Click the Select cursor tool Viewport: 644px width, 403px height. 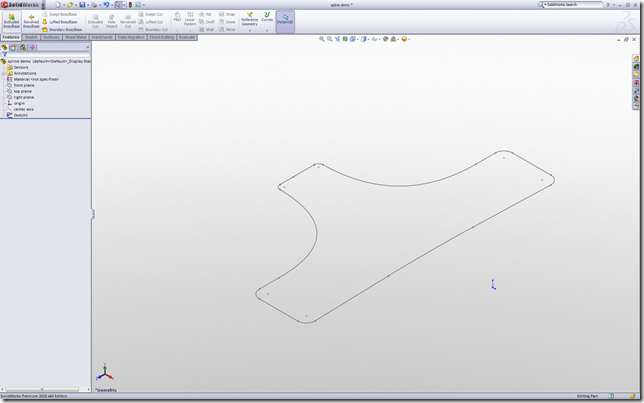[x=118, y=5]
